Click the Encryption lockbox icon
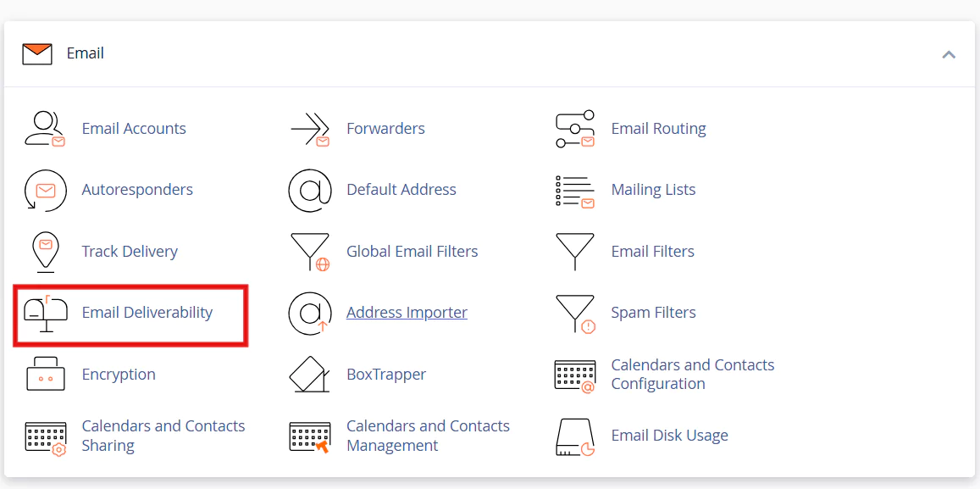This screenshot has height=489, width=980. pos(46,374)
